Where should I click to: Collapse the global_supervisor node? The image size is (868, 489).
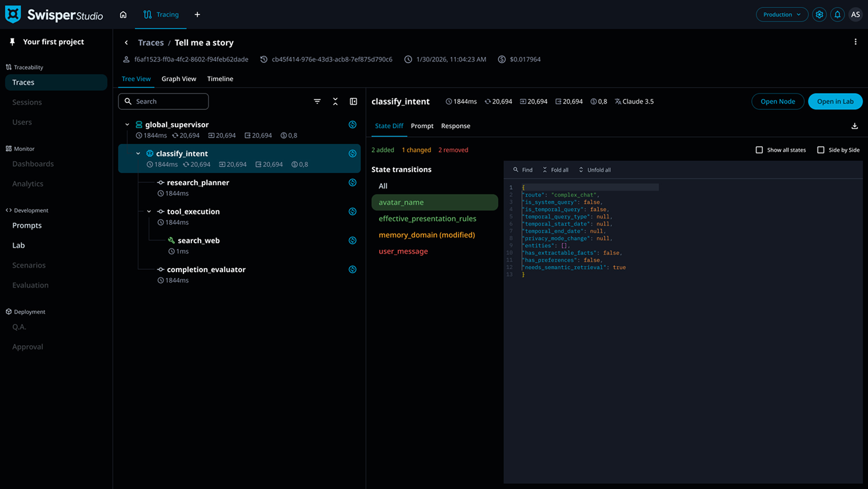(127, 124)
